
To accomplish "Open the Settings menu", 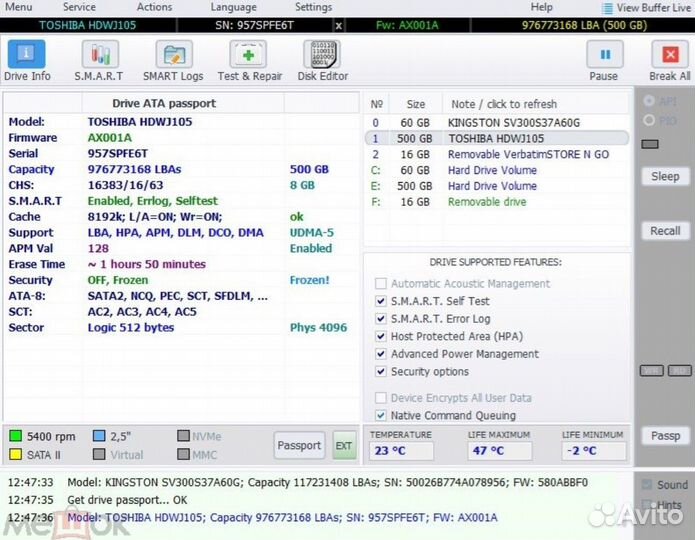I will coord(313,7).
